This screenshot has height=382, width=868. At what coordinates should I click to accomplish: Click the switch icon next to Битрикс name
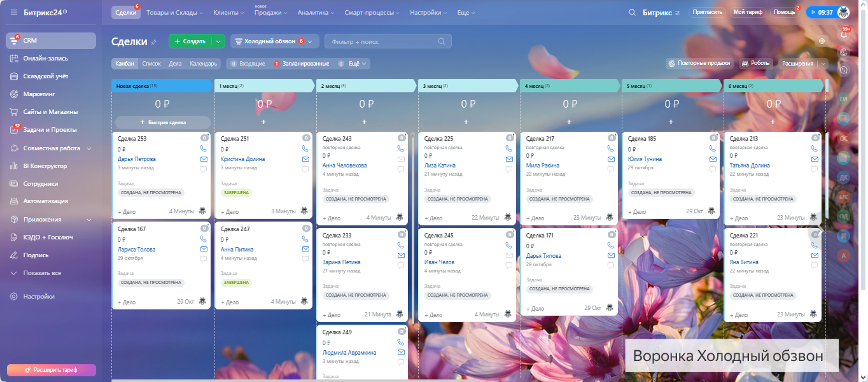click(677, 12)
